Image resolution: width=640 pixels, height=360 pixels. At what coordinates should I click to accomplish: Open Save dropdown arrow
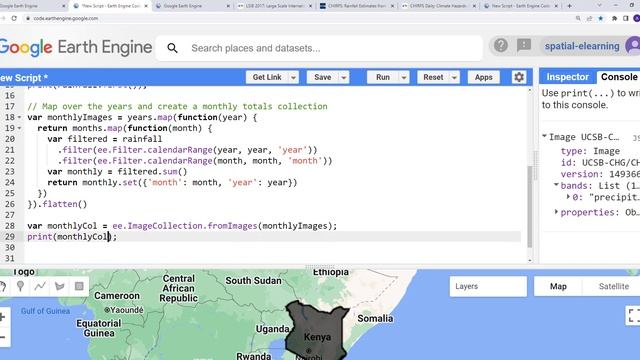tap(344, 78)
